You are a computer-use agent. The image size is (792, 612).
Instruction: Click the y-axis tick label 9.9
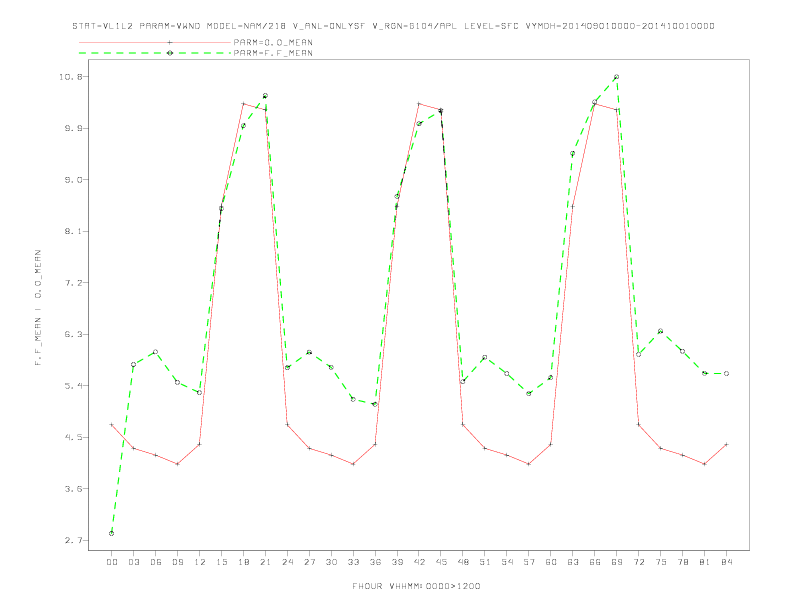pos(73,128)
